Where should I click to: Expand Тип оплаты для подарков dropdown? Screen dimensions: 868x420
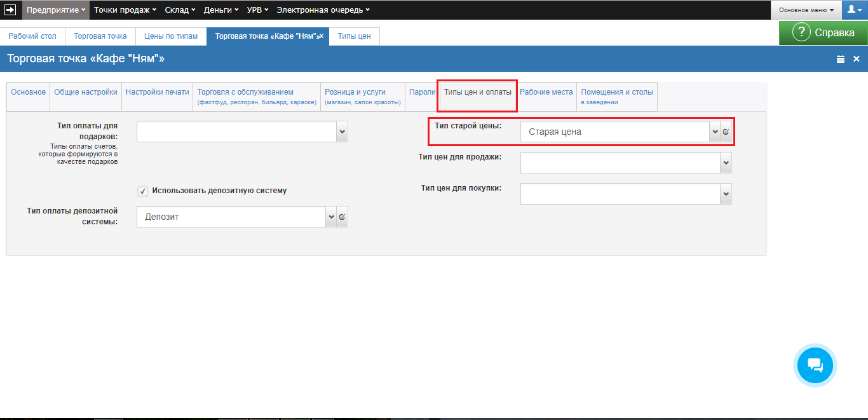342,132
